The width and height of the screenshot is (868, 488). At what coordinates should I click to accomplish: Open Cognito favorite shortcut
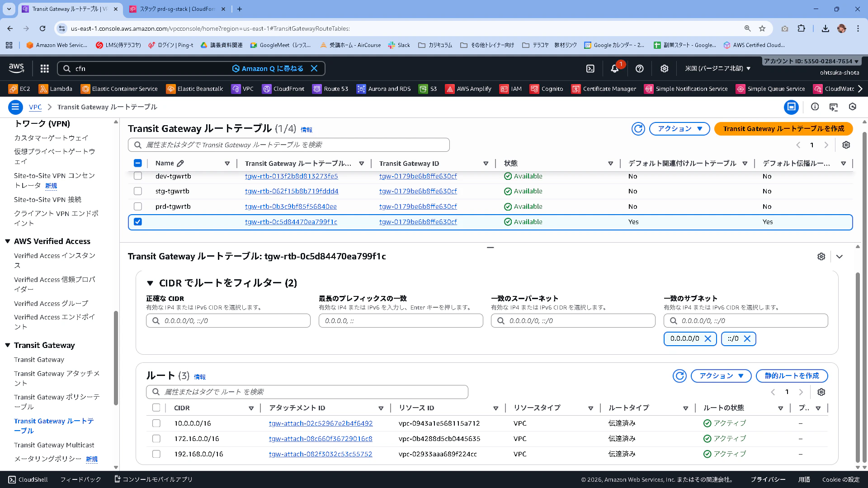[x=547, y=89]
